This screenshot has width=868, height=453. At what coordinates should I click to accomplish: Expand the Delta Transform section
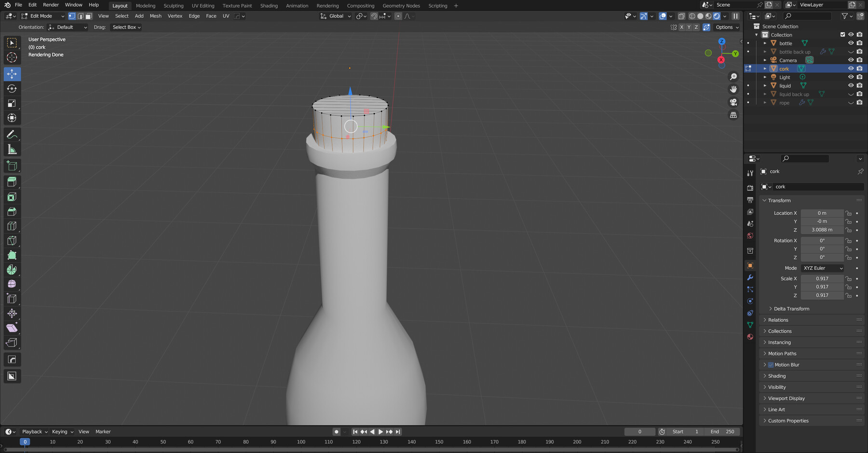tap(791, 308)
